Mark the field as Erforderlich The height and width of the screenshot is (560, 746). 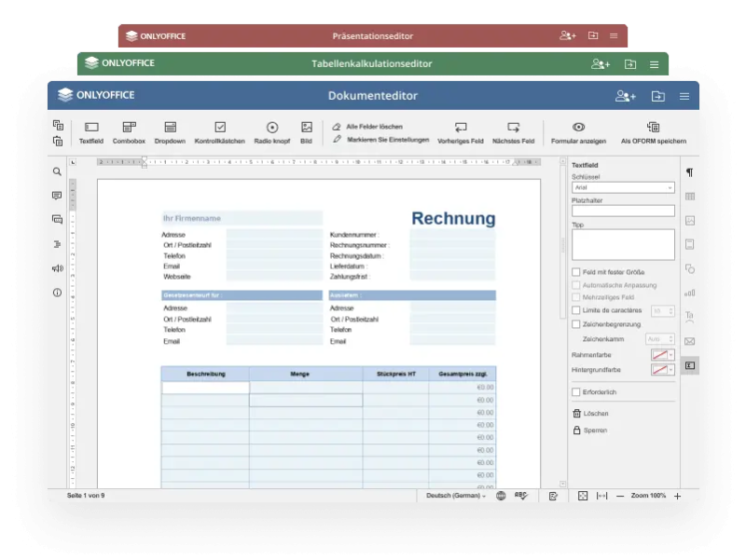pyautogui.click(x=576, y=392)
